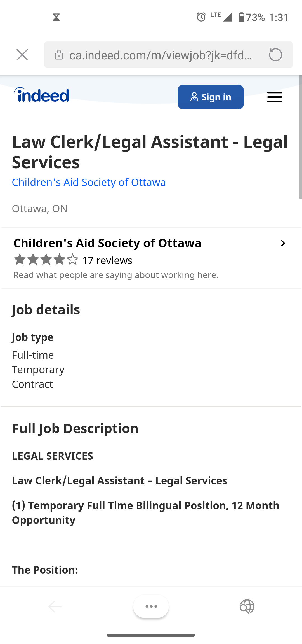The height and width of the screenshot is (644, 302).
Task: Go back using bottom back arrow
Action: 55,607
